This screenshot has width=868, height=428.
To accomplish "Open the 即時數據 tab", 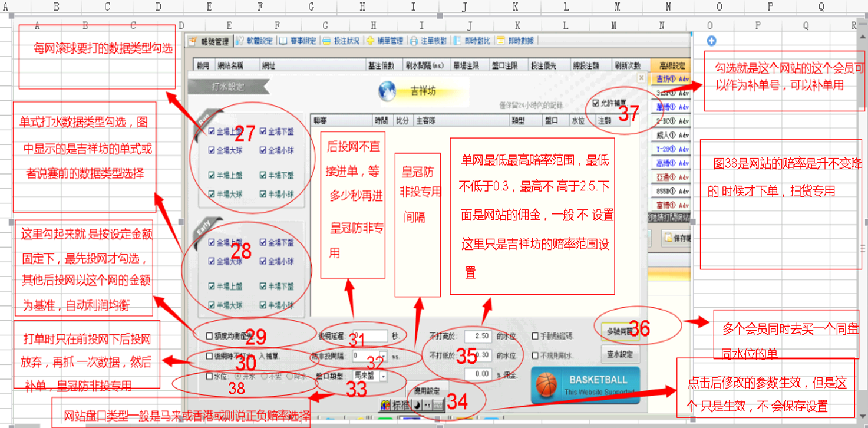I will tap(516, 41).
